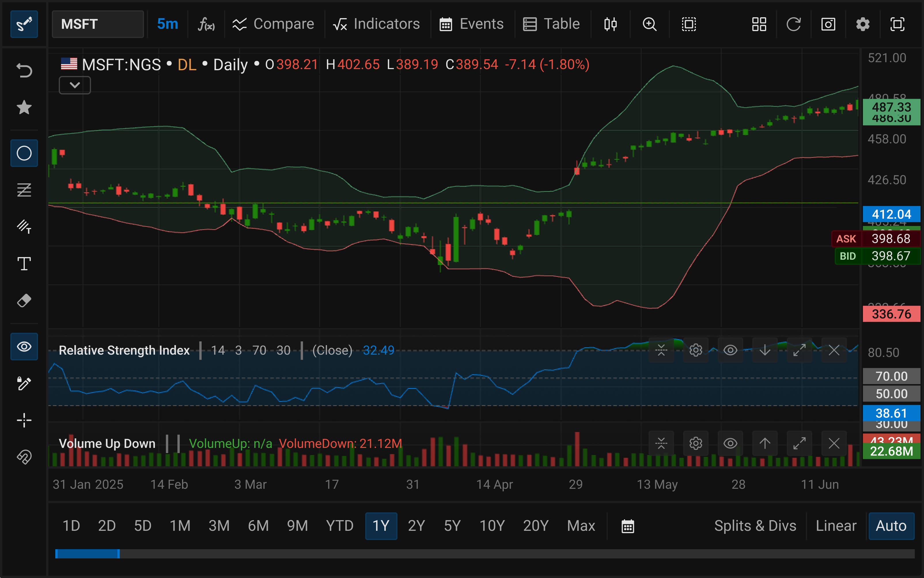This screenshot has width=924, height=578.
Task: Select the crosshair cursor tool
Action: (x=24, y=420)
